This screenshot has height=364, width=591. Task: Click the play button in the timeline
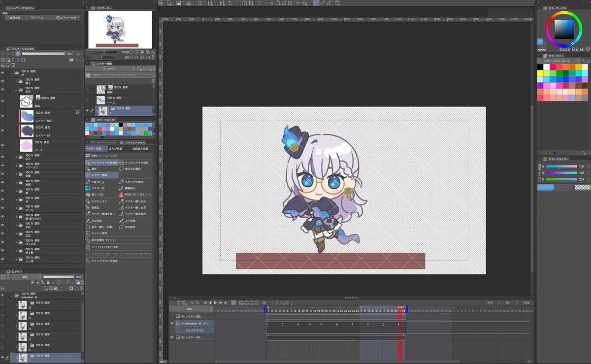coord(215,302)
